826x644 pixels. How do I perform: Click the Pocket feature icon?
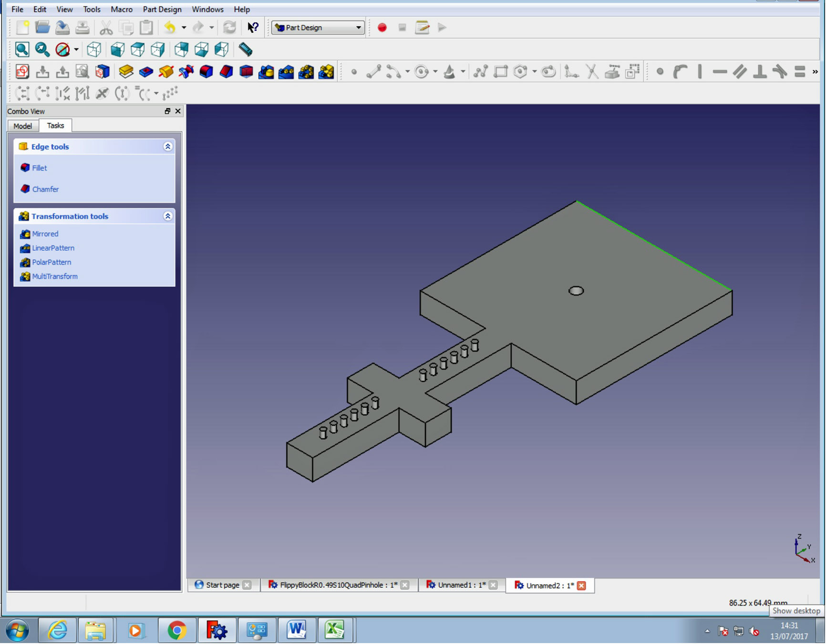[146, 72]
